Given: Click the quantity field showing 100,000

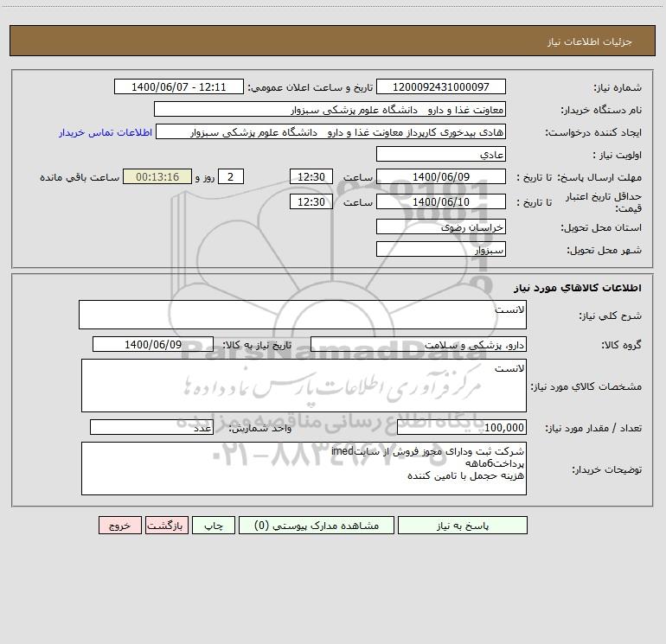Looking at the screenshot, I should click(x=462, y=427).
